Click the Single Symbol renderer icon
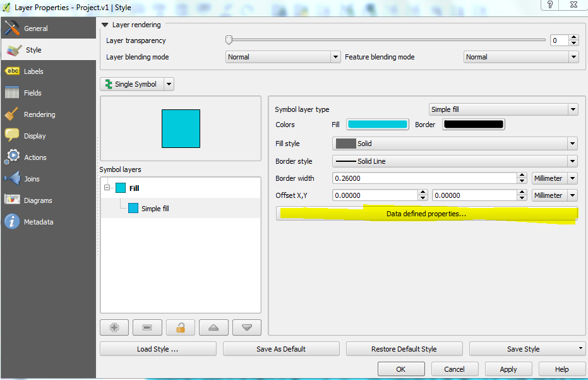Viewport: 588px width, 380px height. point(109,84)
